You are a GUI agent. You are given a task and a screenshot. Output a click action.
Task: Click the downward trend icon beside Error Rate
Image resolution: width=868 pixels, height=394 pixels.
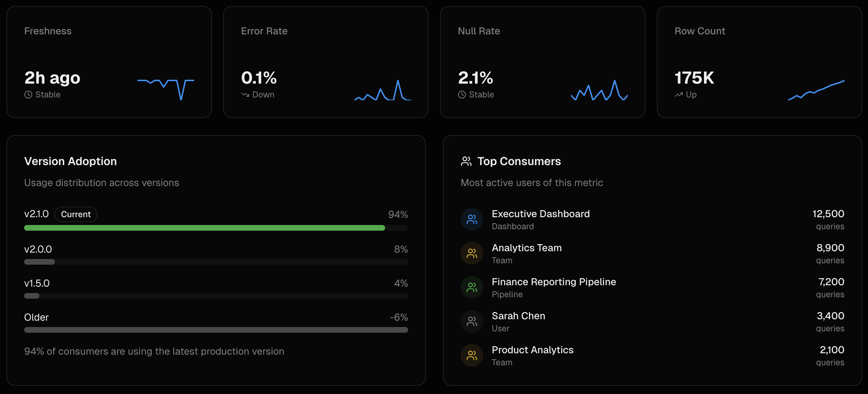pos(245,95)
